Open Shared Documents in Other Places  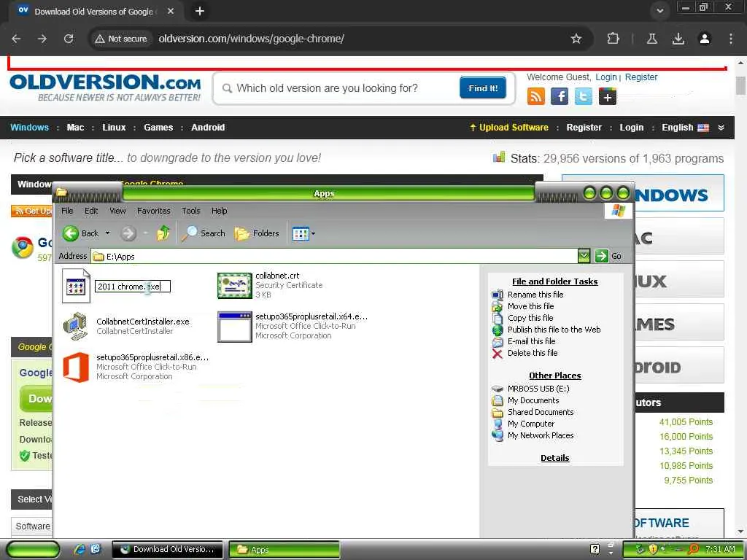click(x=541, y=412)
